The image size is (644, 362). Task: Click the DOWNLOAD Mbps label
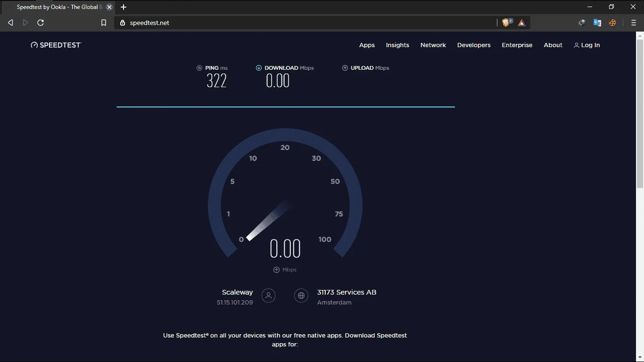[289, 68]
